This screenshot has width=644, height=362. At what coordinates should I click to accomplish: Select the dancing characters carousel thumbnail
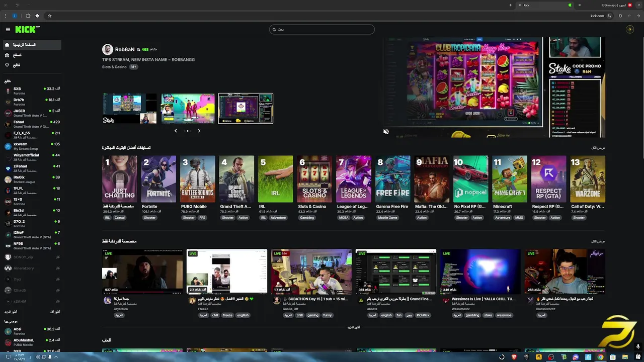click(x=188, y=109)
